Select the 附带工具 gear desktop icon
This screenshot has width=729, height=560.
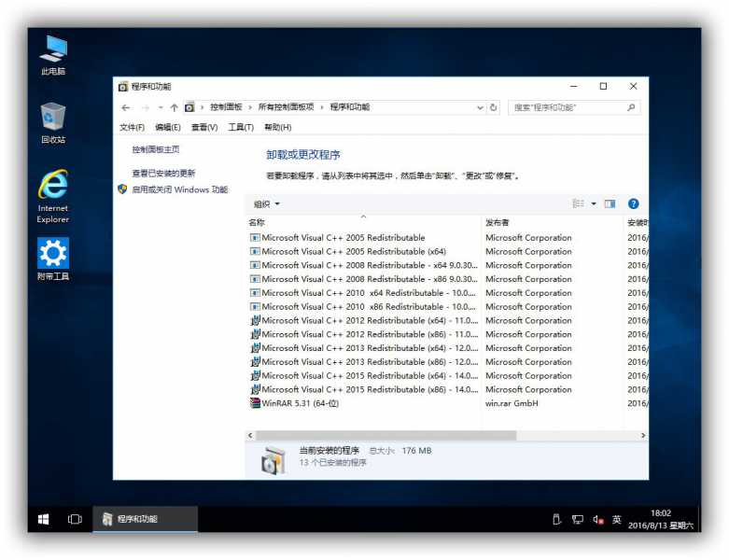pyautogui.click(x=53, y=259)
